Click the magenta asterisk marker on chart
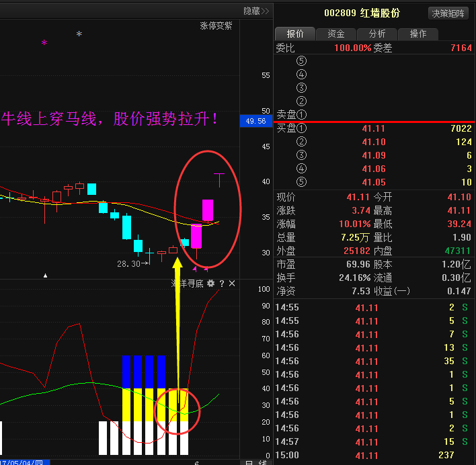 [44, 43]
